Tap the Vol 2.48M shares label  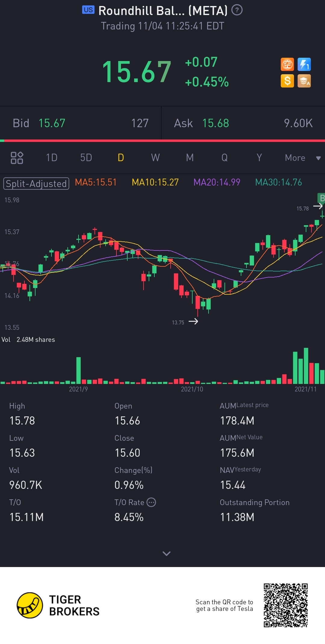point(28,339)
